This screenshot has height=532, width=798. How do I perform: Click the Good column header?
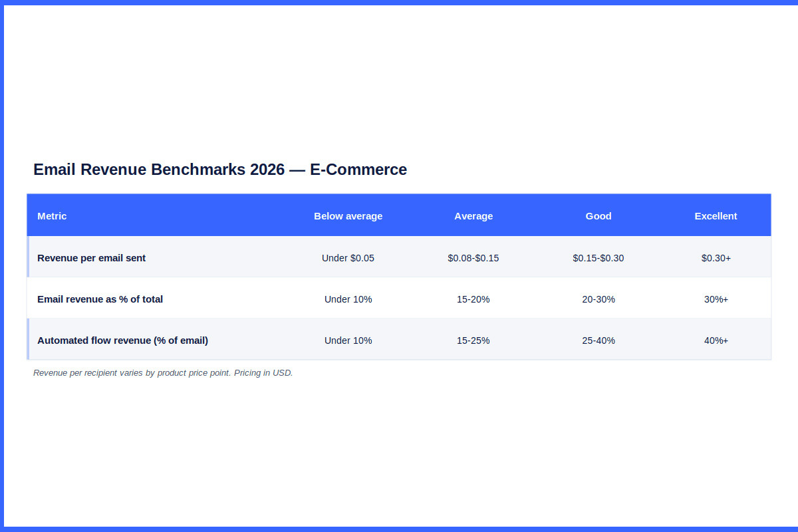(x=598, y=215)
